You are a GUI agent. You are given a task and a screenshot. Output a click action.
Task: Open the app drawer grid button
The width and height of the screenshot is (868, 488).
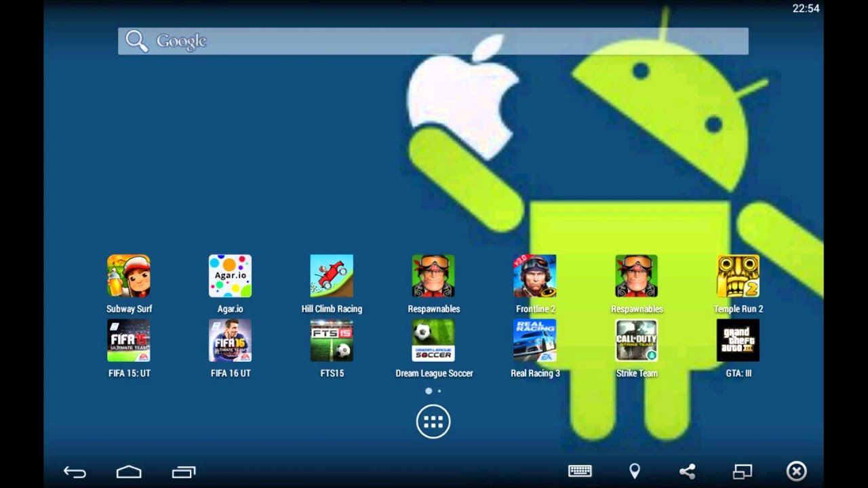pos(433,422)
